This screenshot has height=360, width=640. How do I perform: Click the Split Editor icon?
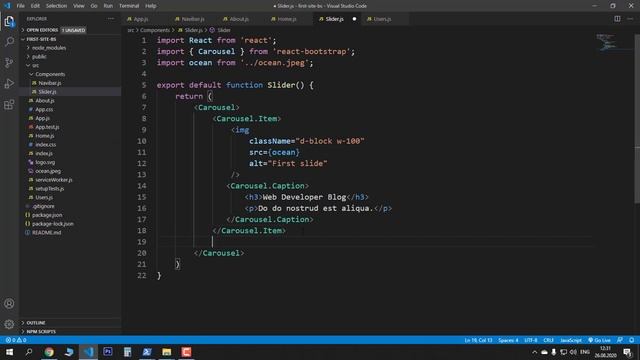point(617,19)
